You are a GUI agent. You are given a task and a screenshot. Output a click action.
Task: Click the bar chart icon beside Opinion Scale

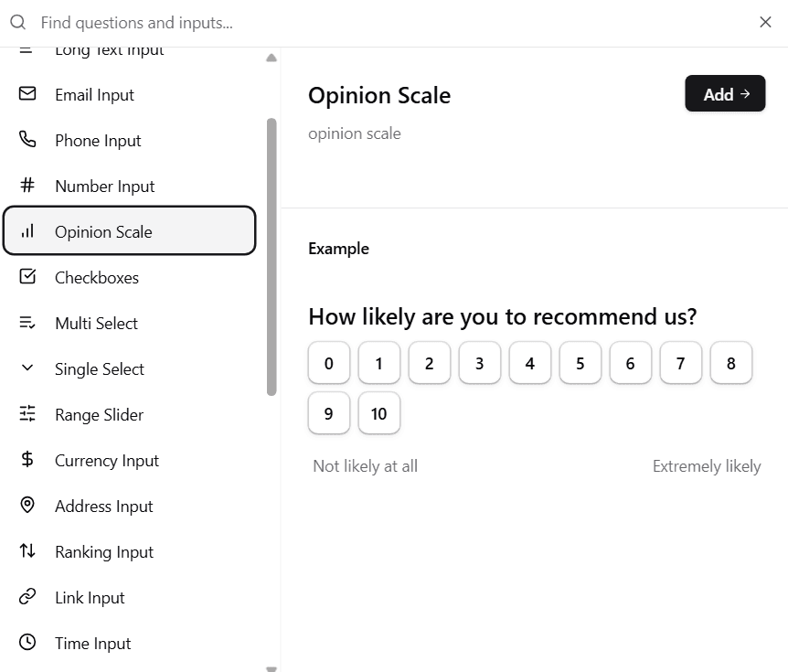coord(27,231)
